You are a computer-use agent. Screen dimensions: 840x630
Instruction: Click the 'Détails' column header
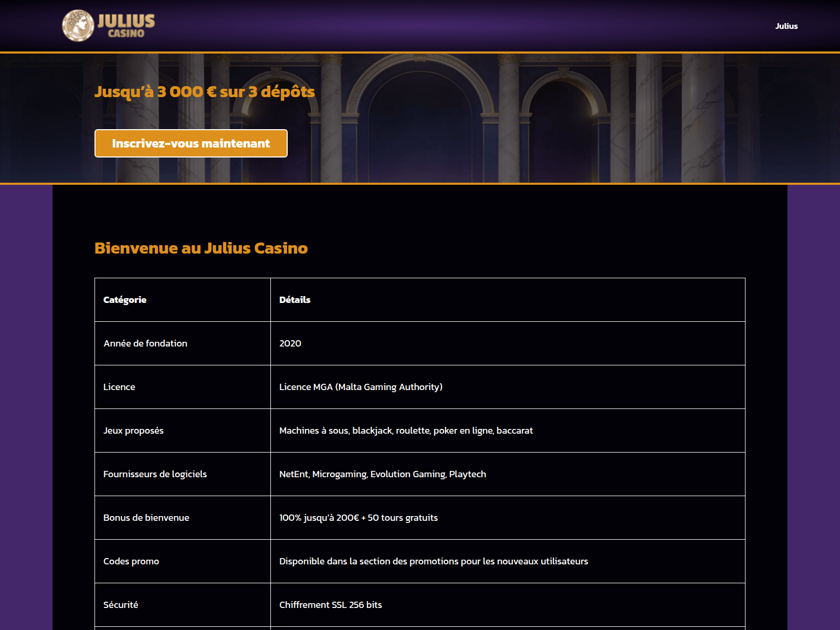tap(295, 300)
